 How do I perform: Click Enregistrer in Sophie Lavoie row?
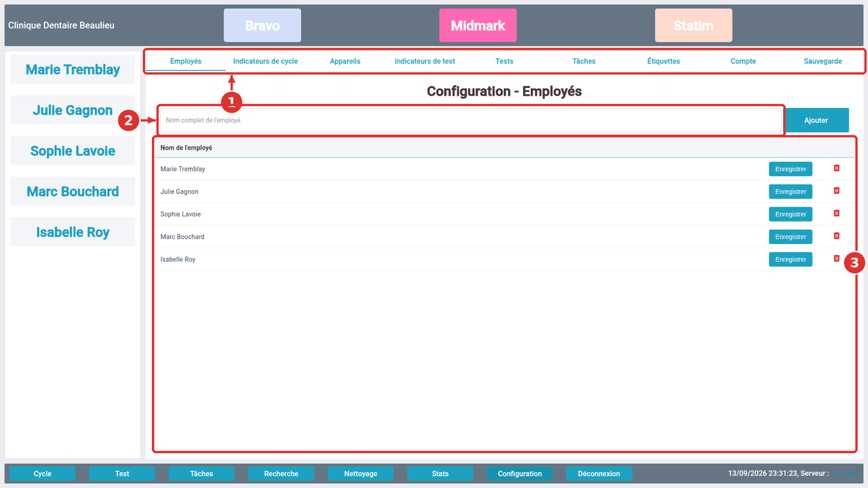791,214
